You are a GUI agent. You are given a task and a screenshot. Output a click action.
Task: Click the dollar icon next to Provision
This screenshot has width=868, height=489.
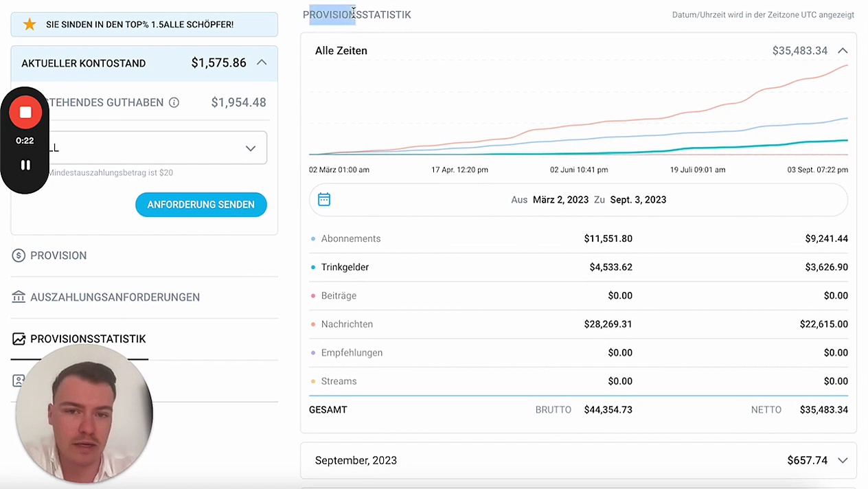(x=19, y=255)
